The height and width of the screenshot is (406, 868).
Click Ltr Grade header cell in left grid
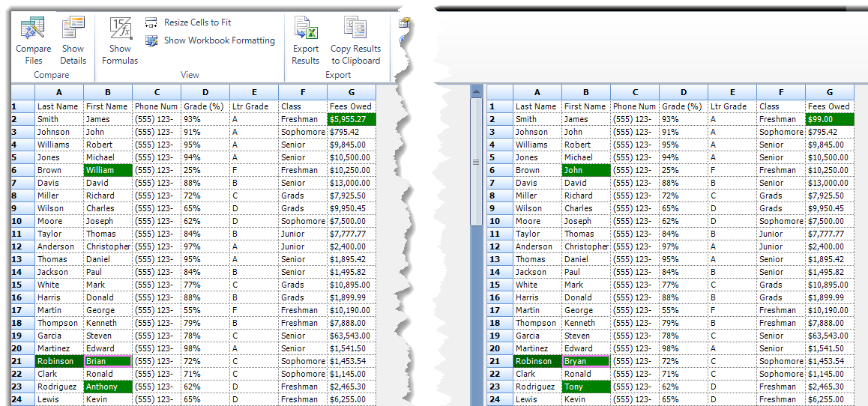254,106
